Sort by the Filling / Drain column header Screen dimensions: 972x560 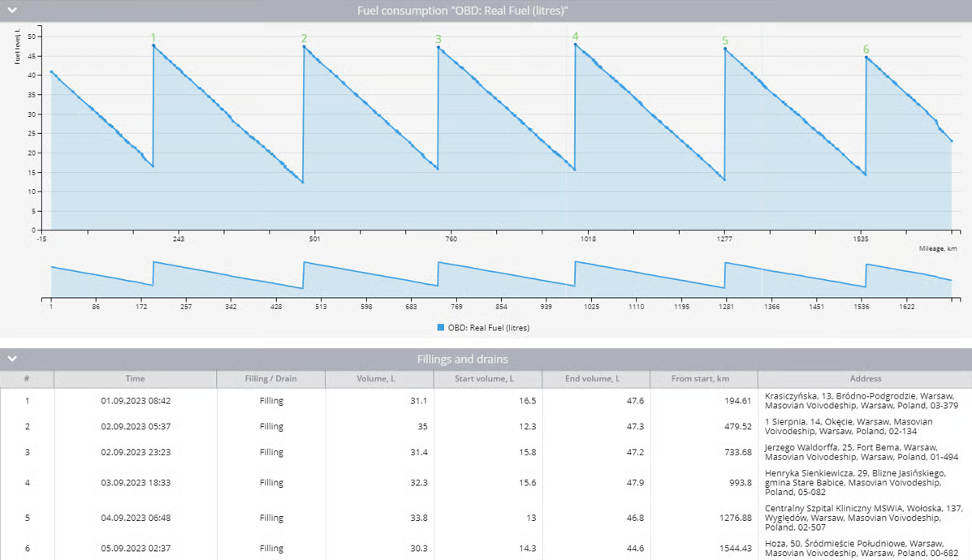point(271,378)
